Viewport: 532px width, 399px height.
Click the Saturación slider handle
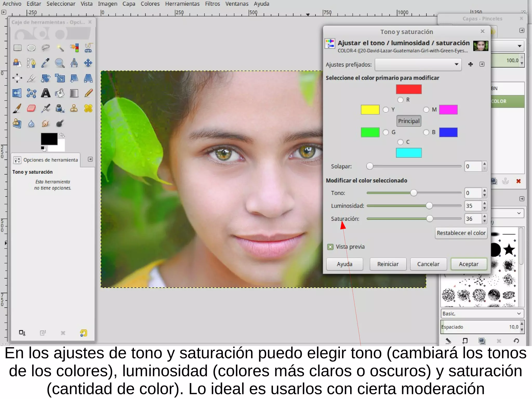[430, 219]
